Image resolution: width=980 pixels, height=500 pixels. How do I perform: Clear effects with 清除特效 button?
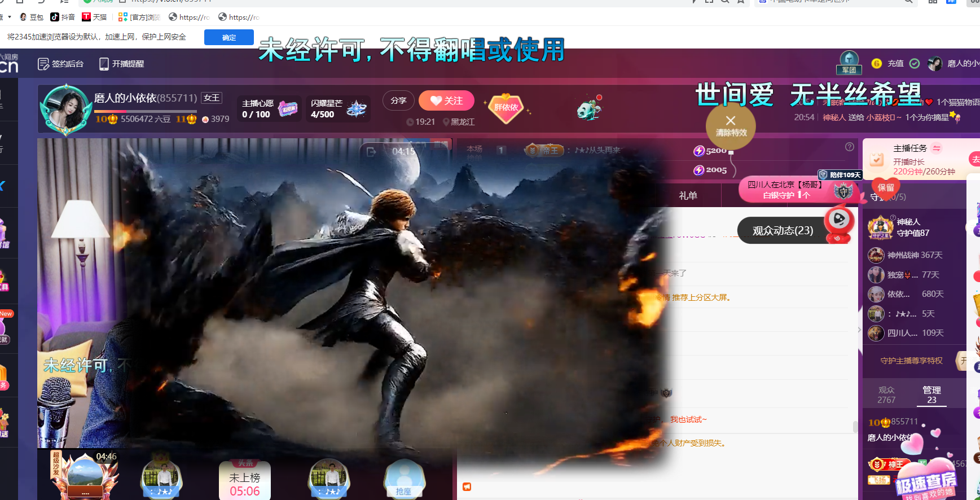(x=731, y=126)
